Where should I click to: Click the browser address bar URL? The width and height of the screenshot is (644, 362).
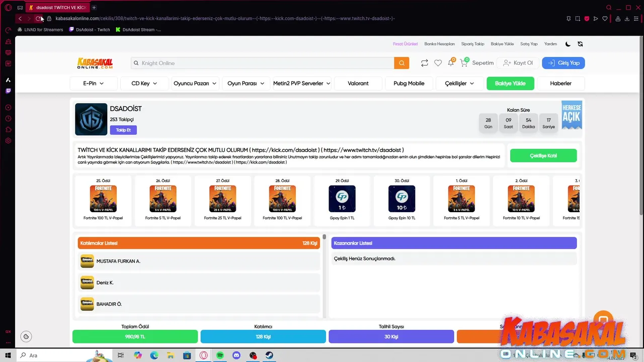point(225,19)
